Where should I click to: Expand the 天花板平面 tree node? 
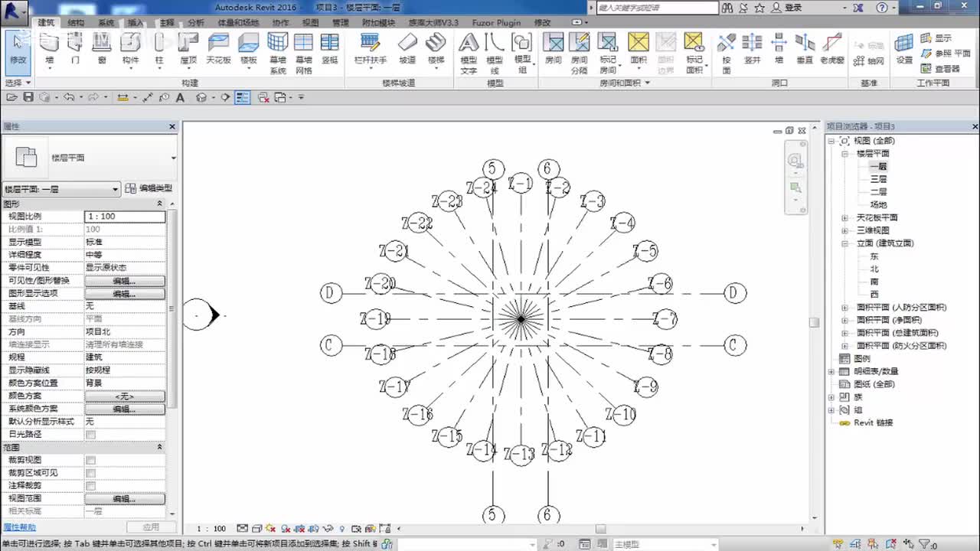tap(844, 218)
